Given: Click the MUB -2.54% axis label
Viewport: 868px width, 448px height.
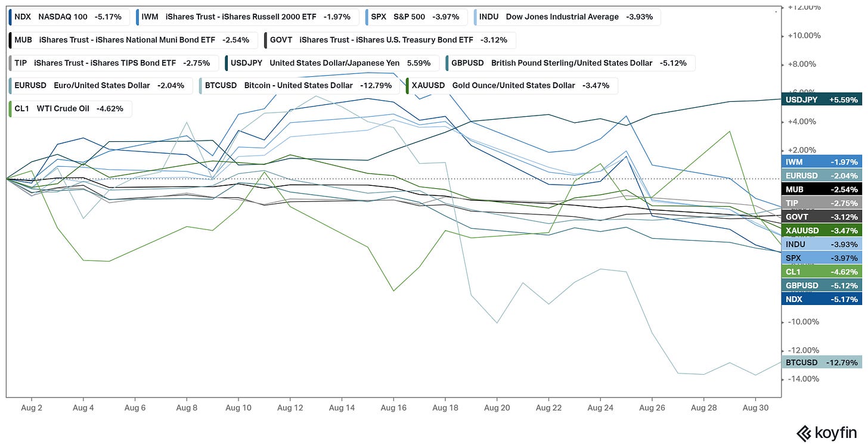Looking at the screenshot, I should tap(821, 189).
